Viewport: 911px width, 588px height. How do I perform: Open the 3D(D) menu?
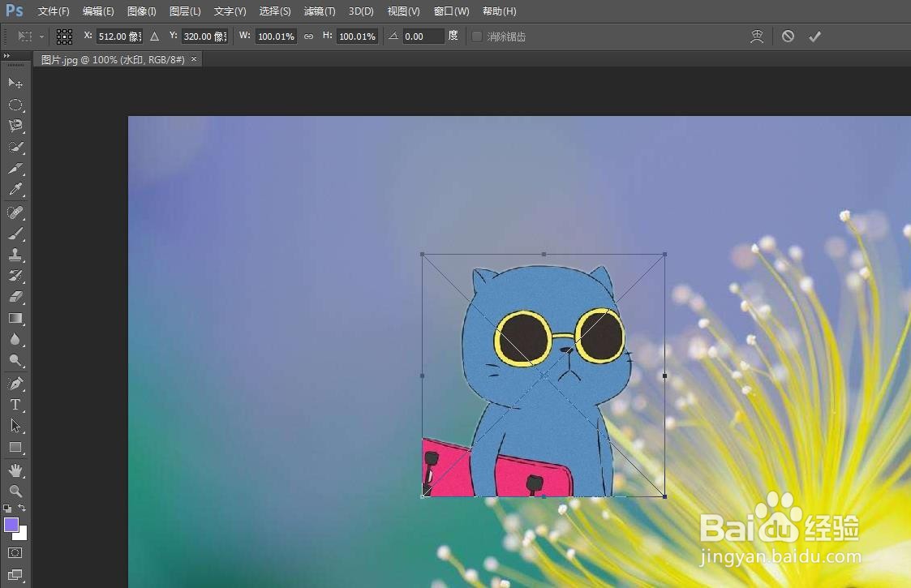coord(361,11)
